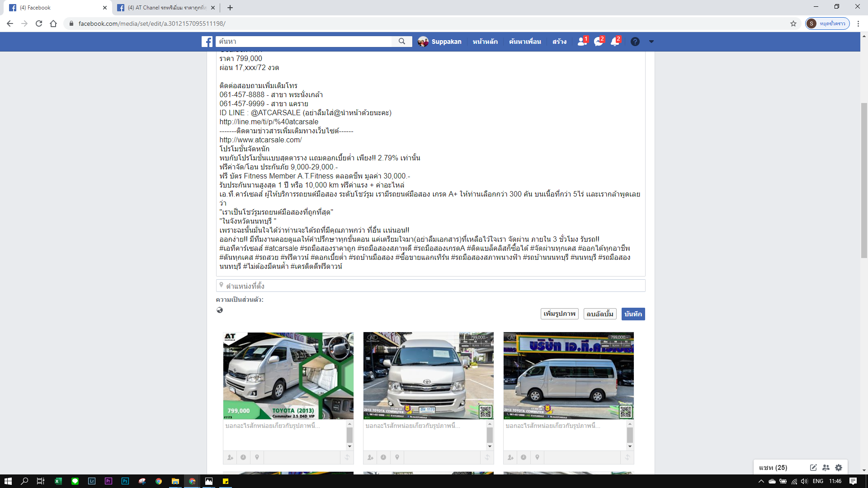Click front-view silver van thumbnail
Screen dimensions: 868x488
(429, 376)
